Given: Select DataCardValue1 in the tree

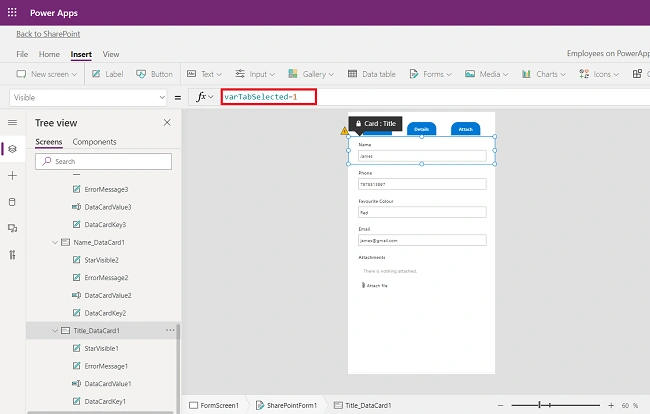Looking at the screenshot, I should [x=108, y=384].
